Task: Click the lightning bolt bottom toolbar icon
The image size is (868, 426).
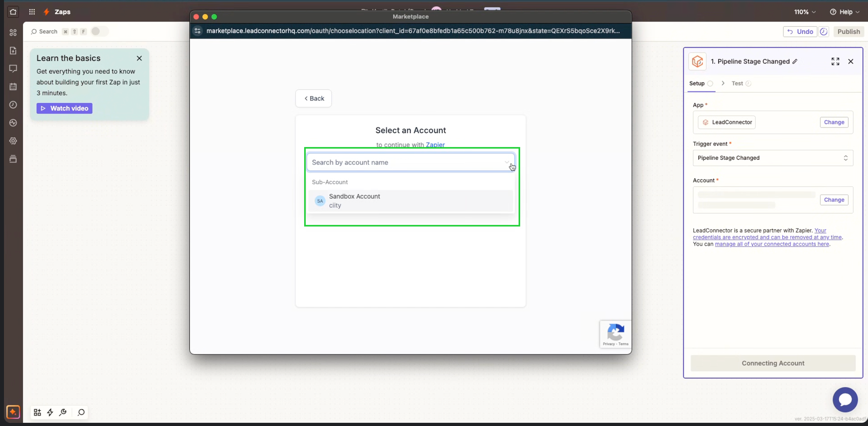Action: click(x=50, y=412)
